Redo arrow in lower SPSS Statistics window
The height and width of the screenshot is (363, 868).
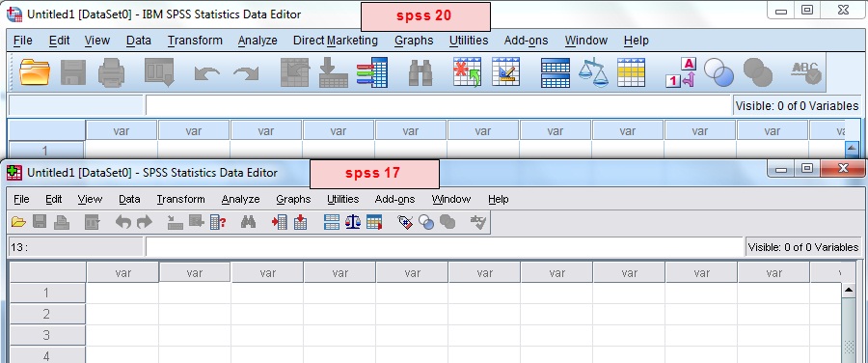click(145, 223)
